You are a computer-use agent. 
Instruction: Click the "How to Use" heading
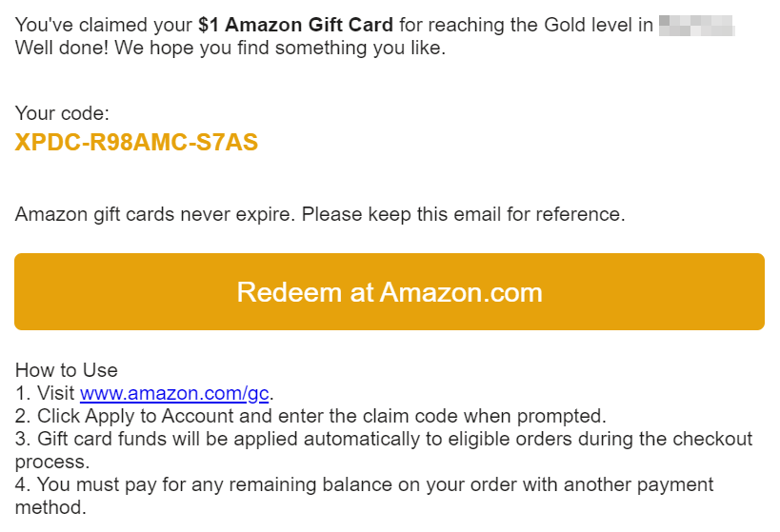pyautogui.click(x=67, y=370)
